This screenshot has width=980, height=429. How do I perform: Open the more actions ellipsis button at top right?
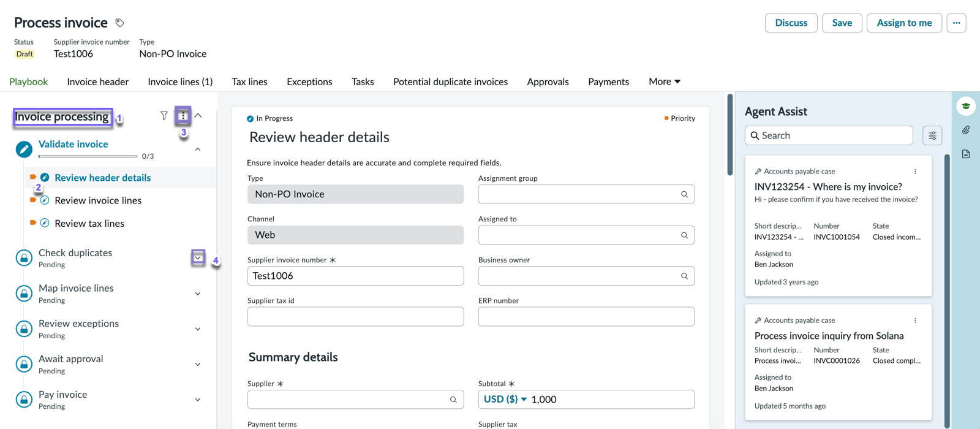[956, 23]
